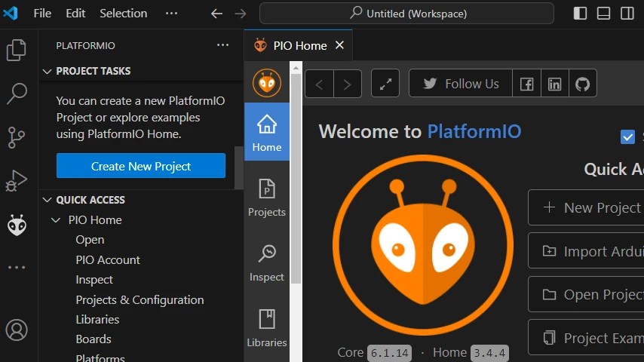Open PlatformIO LinkedIn page icon
The height and width of the screenshot is (362, 644).
554,84
